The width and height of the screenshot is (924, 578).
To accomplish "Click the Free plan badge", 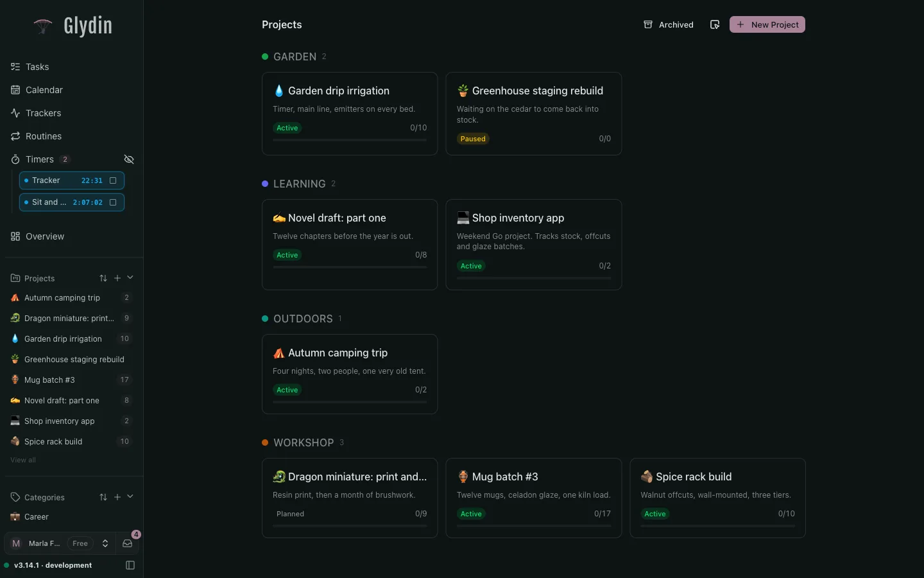I will pos(80,543).
